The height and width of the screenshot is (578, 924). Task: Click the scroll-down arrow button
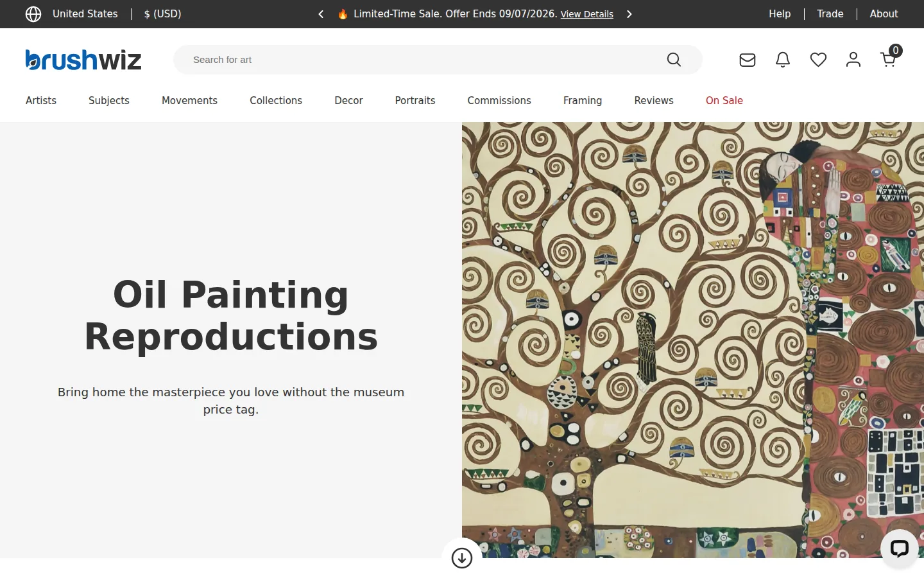click(x=462, y=557)
